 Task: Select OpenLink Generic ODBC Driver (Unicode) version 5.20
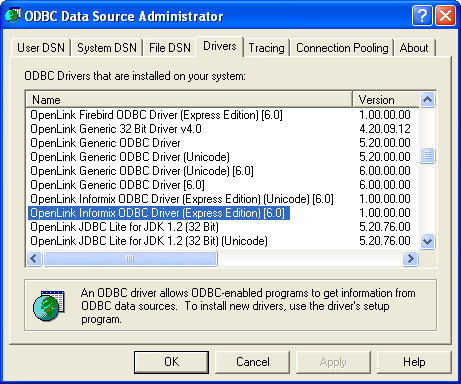click(130, 157)
